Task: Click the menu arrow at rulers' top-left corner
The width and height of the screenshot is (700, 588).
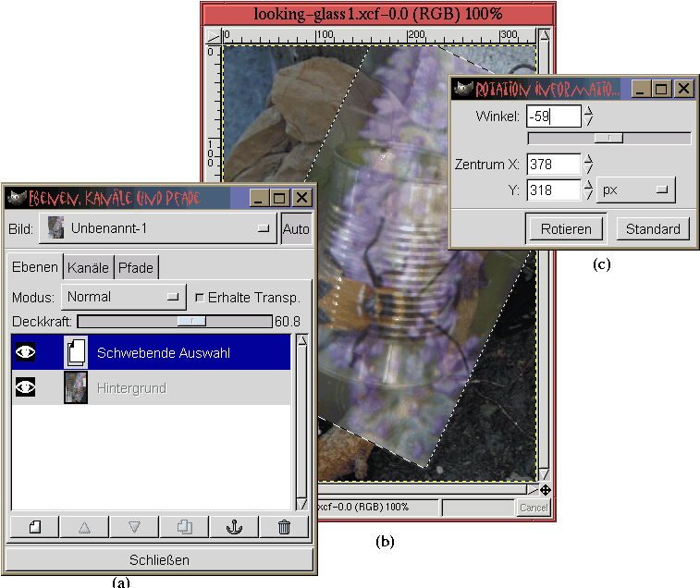Action: [x=214, y=36]
